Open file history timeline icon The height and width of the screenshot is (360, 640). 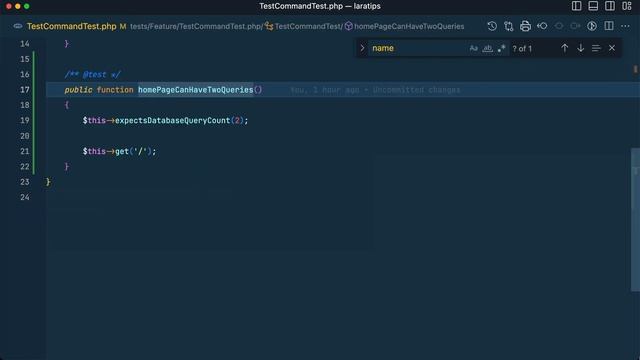point(492,26)
